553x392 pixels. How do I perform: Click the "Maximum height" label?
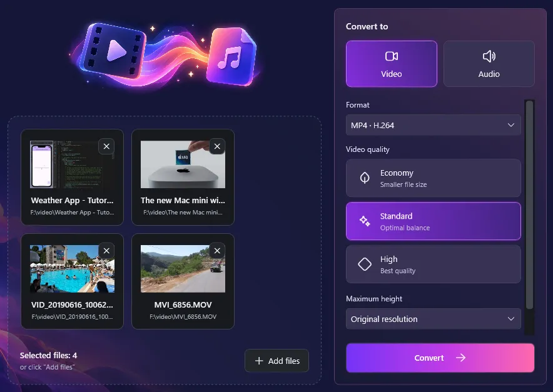pos(374,299)
